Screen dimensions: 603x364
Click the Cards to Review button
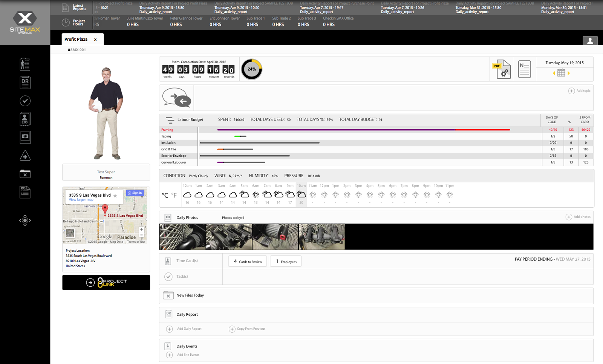click(247, 261)
